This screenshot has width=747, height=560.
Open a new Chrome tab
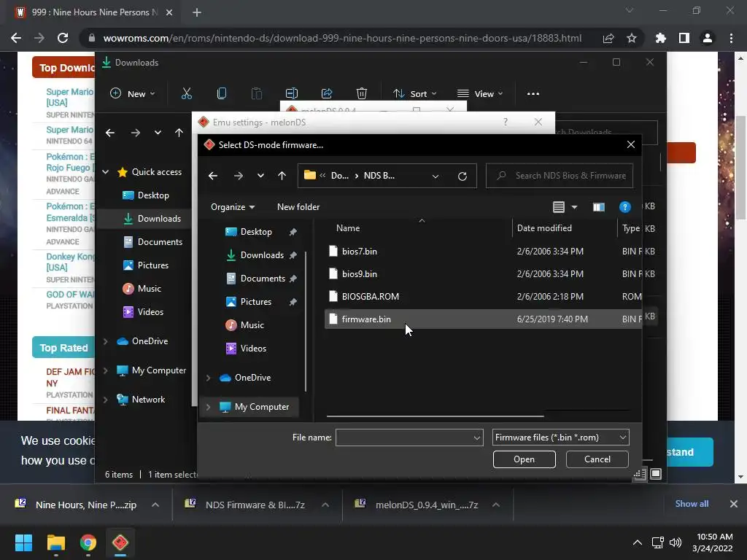point(197,12)
